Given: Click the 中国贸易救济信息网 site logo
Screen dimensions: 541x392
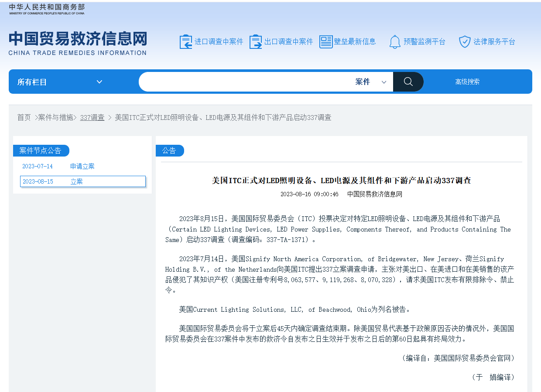Looking at the screenshot, I should pyautogui.click(x=78, y=43).
